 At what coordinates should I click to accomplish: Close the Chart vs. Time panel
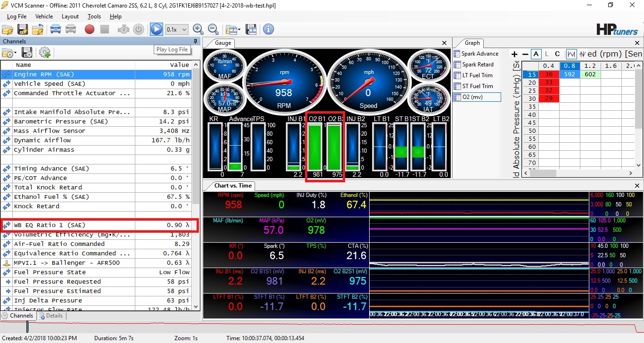(x=637, y=186)
